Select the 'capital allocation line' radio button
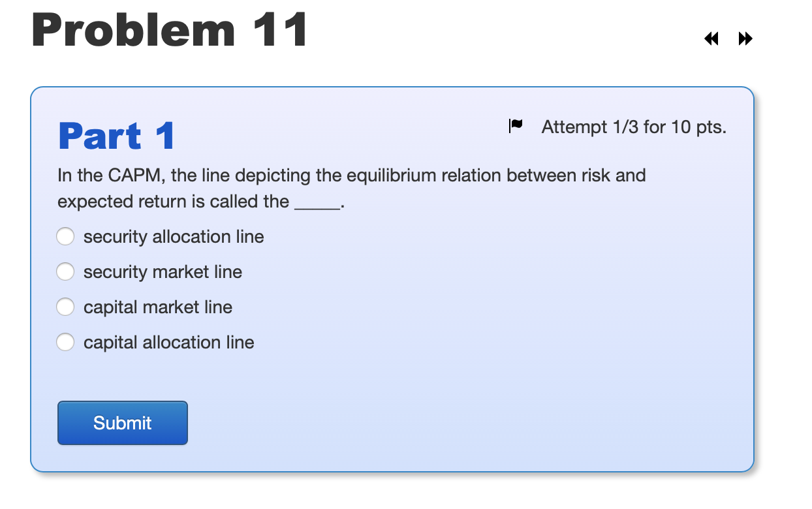 click(65, 342)
